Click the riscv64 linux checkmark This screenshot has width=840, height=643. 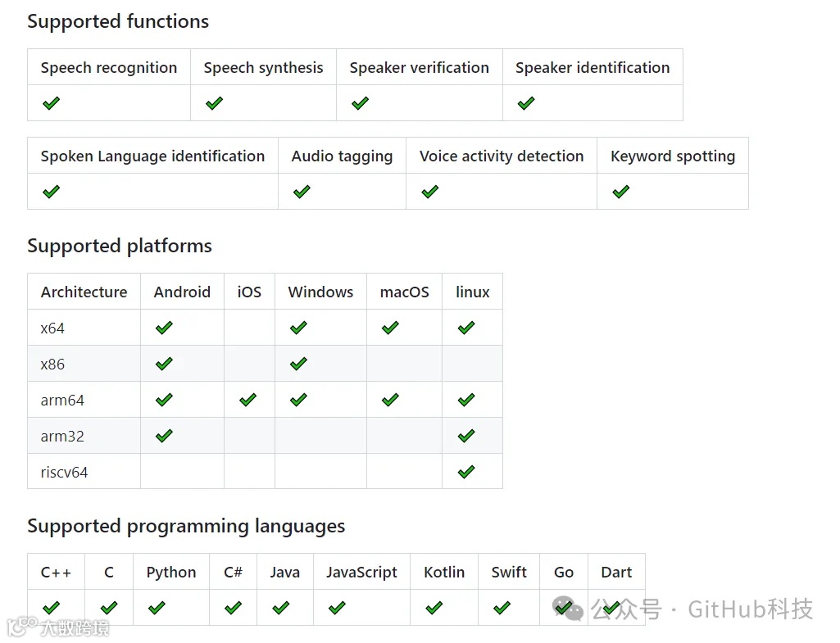coord(466,472)
